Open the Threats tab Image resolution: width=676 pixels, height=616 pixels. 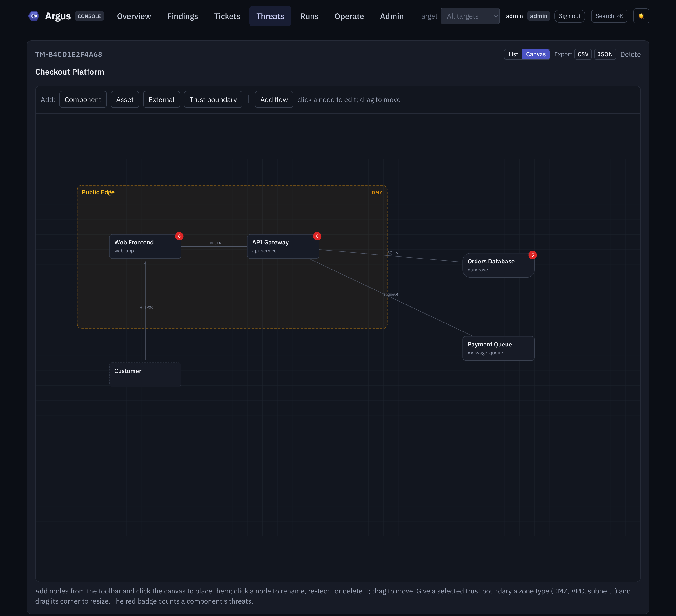270,16
